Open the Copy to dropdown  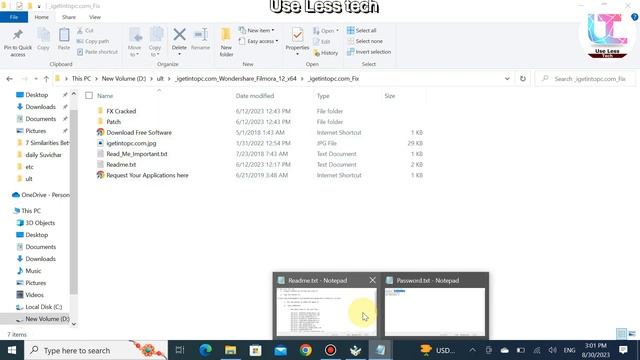click(155, 42)
